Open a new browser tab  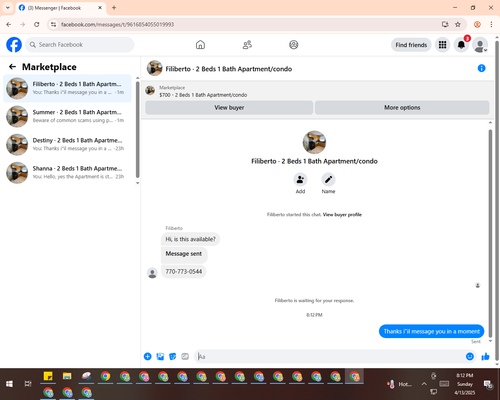tap(114, 8)
